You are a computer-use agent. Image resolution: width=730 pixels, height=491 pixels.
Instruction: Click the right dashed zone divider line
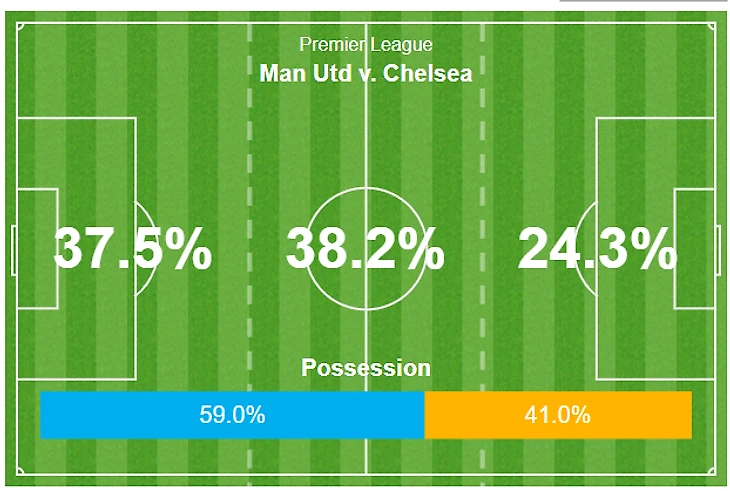point(482,249)
